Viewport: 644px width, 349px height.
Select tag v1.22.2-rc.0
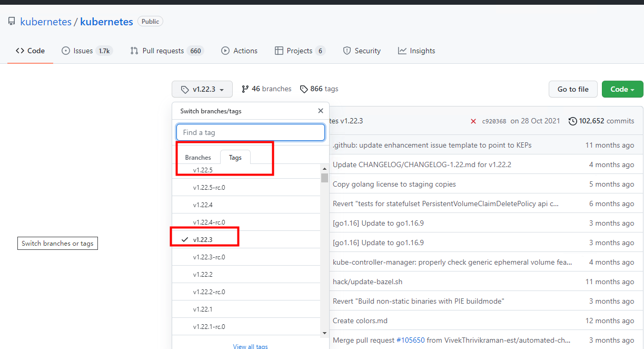tap(246, 292)
